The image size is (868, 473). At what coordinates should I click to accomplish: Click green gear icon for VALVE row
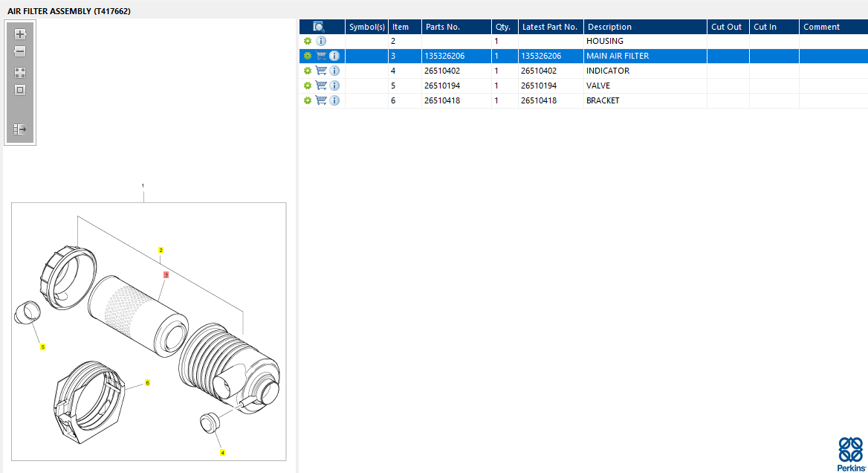click(308, 86)
